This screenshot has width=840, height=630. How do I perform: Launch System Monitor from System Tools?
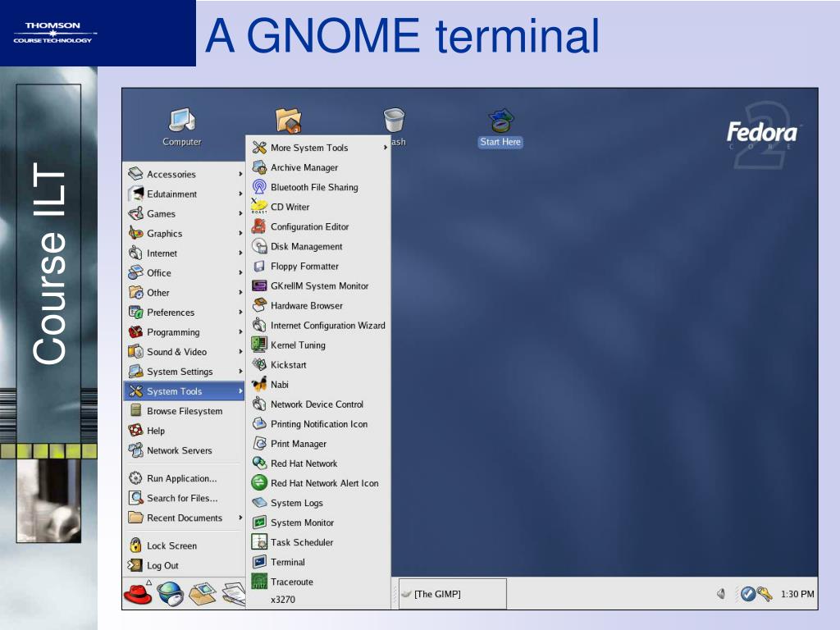(318, 523)
